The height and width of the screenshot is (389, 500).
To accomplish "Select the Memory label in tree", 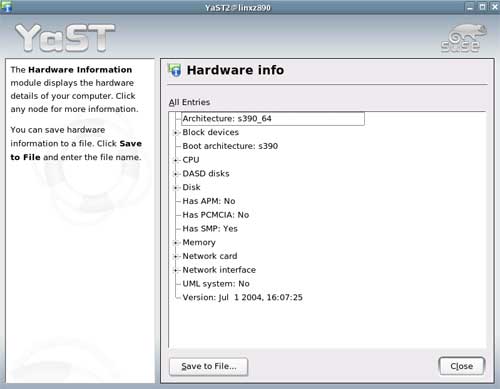I will 199,242.
